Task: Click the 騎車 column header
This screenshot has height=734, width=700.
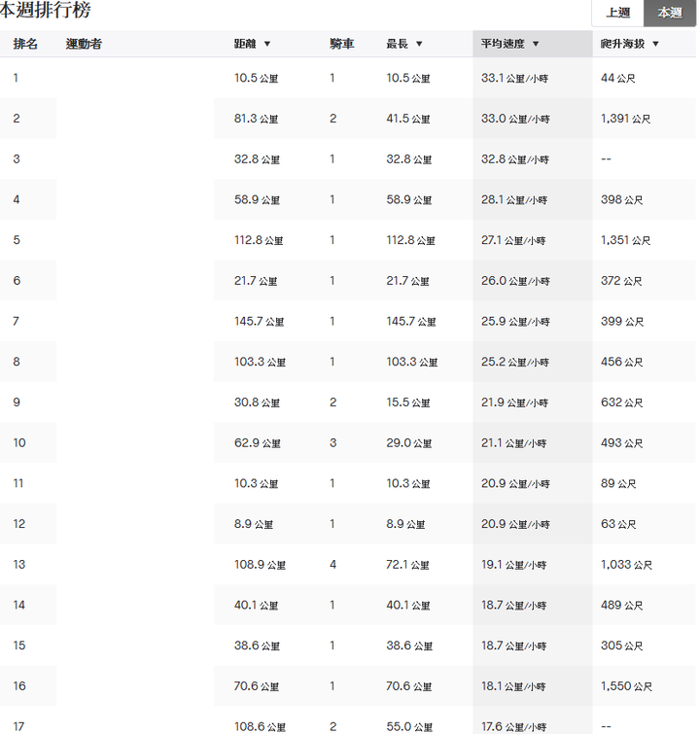Action: pos(341,44)
